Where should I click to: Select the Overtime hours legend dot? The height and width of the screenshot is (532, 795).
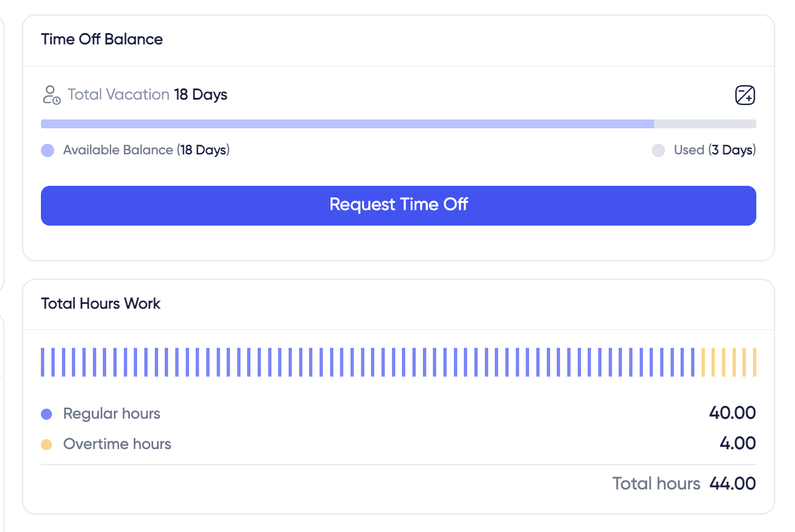click(x=46, y=444)
